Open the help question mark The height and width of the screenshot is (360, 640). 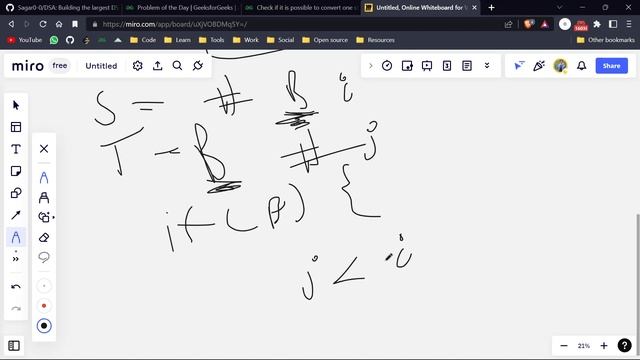(x=624, y=346)
